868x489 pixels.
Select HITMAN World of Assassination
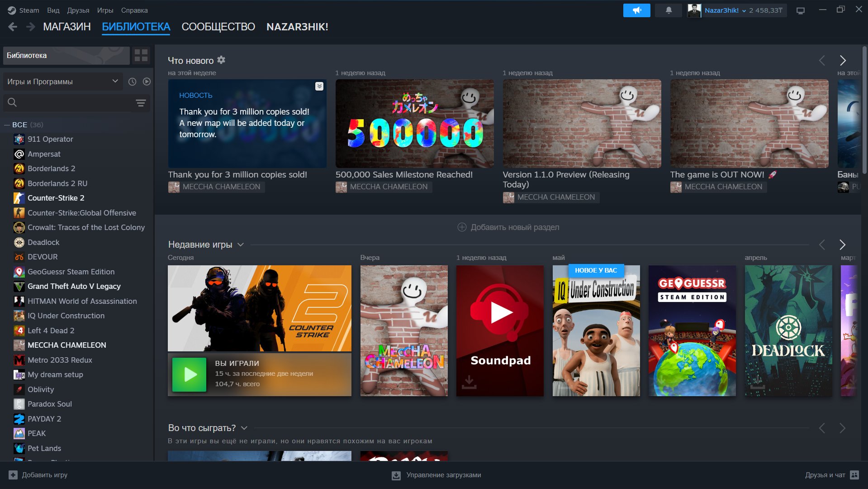pyautogui.click(x=82, y=301)
